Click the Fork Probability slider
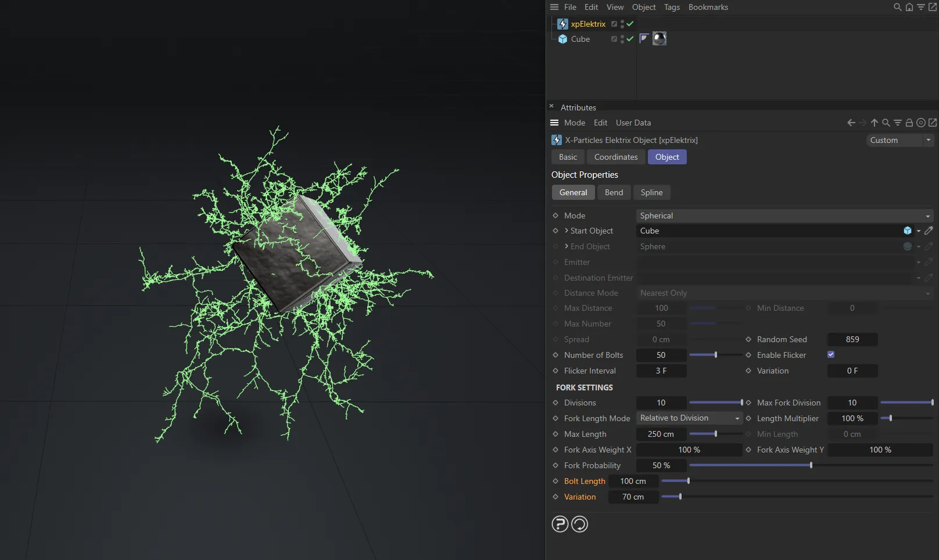Screen dimensions: 939x560 click(811, 465)
